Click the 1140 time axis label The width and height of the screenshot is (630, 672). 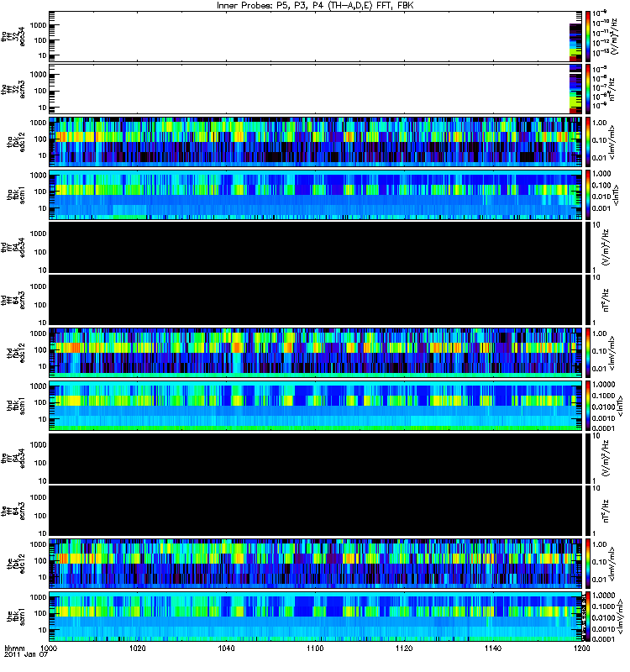[493, 648]
